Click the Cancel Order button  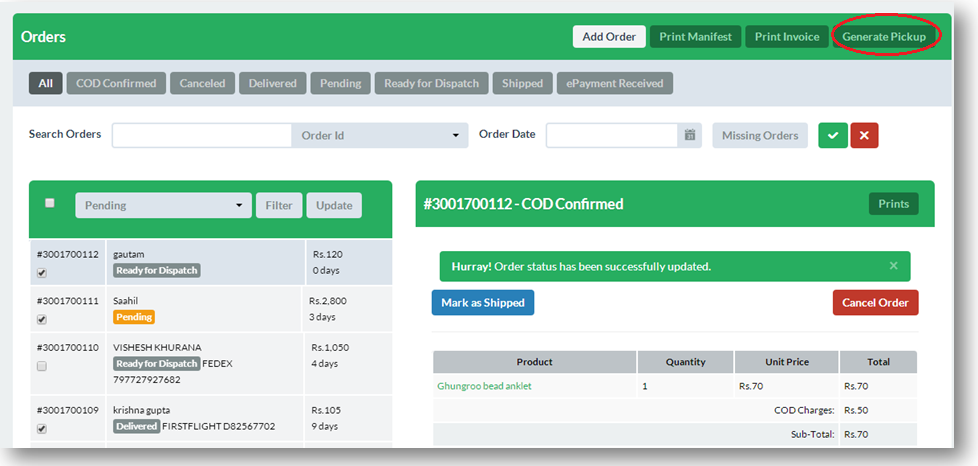pos(875,303)
